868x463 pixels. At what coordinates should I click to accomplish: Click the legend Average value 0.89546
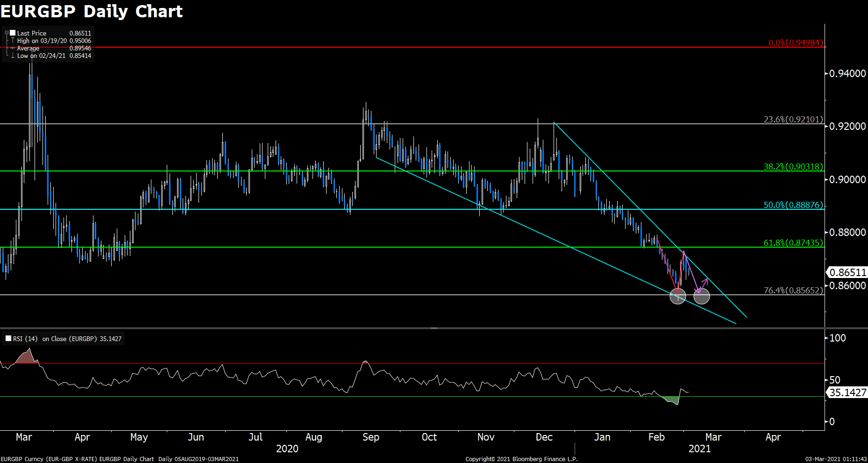(80, 48)
